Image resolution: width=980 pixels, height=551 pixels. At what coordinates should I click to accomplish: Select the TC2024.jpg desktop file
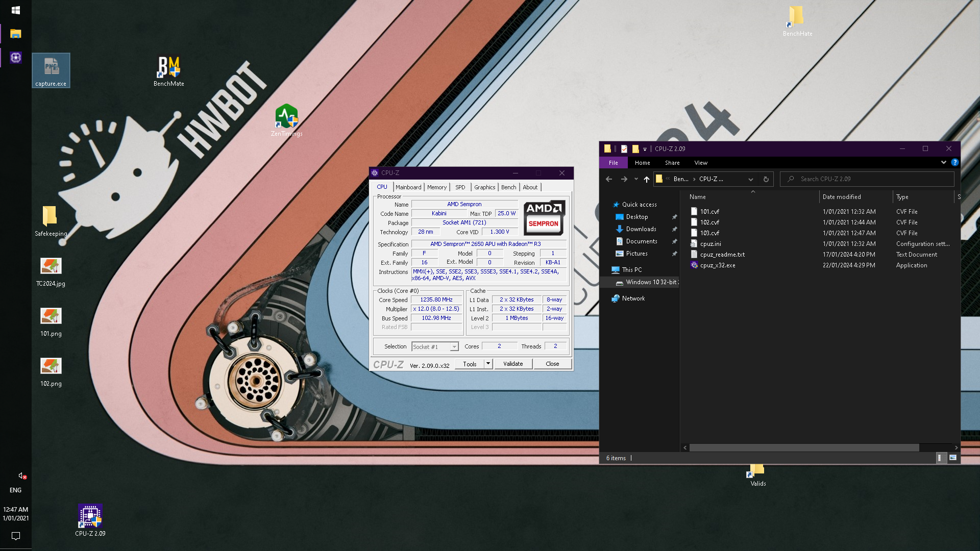coord(51,271)
